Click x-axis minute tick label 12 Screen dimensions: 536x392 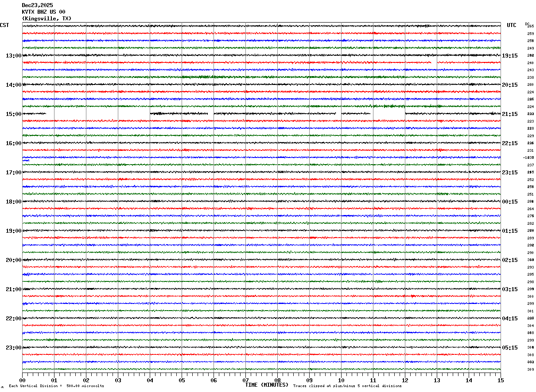[x=405, y=380]
